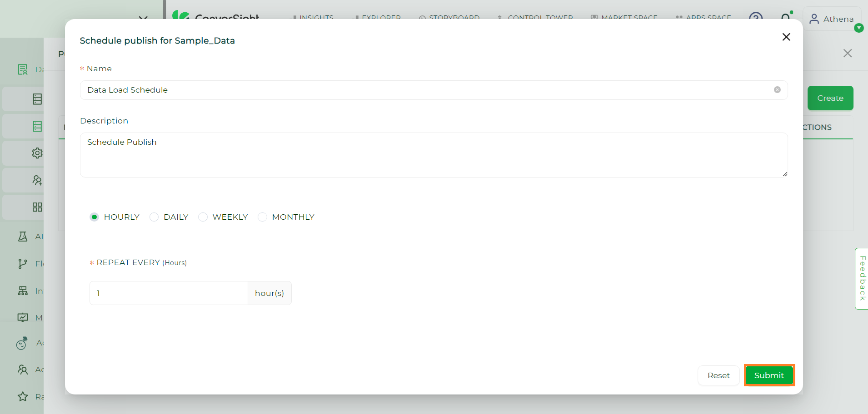868x414 pixels.
Task: Open the notifications bell icon
Action: coord(786,17)
